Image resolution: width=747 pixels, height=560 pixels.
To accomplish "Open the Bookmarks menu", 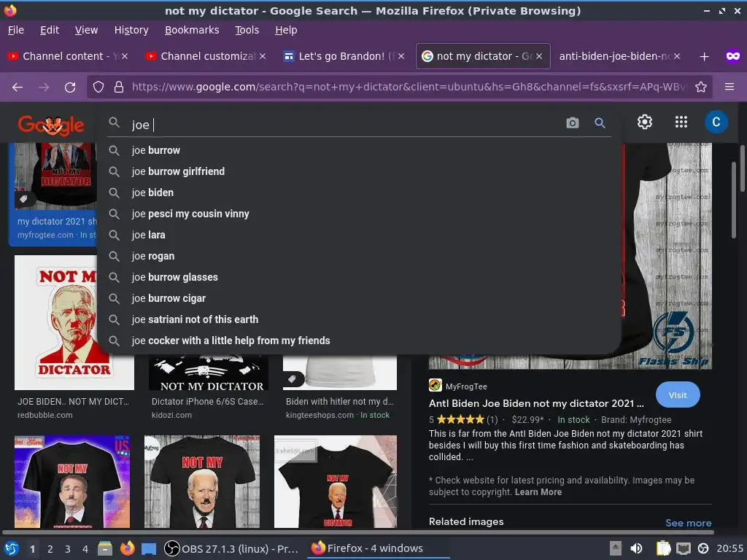I will (x=192, y=30).
